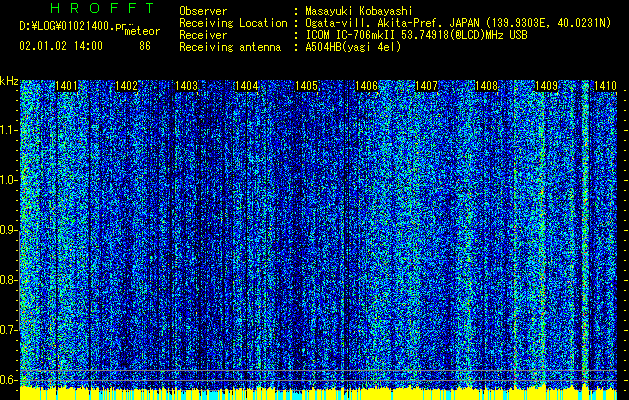Click the 1404 time marker
Image resolution: width=629 pixels, height=400 pixels.
tap(246, 86)
